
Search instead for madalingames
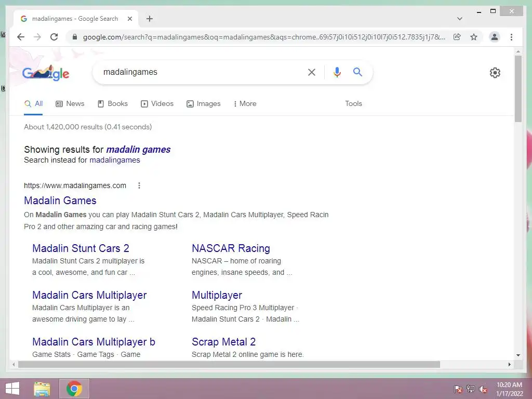115,160
